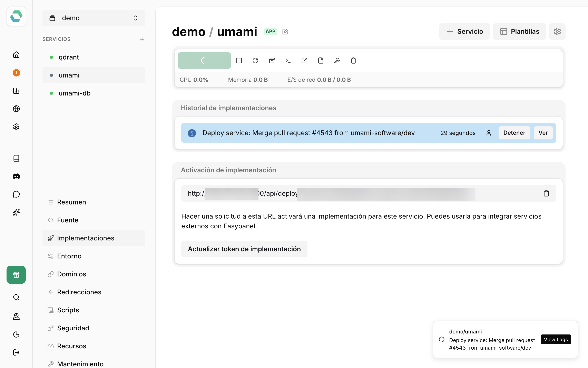Edit the umami service name pencil icon

pos(285,32)
